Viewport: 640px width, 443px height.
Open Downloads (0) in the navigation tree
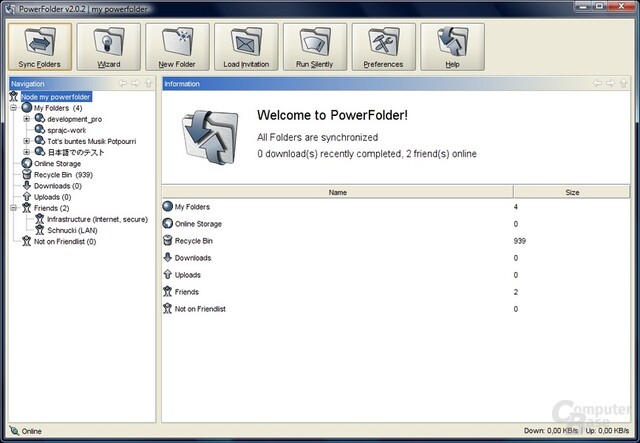(58, 186)
